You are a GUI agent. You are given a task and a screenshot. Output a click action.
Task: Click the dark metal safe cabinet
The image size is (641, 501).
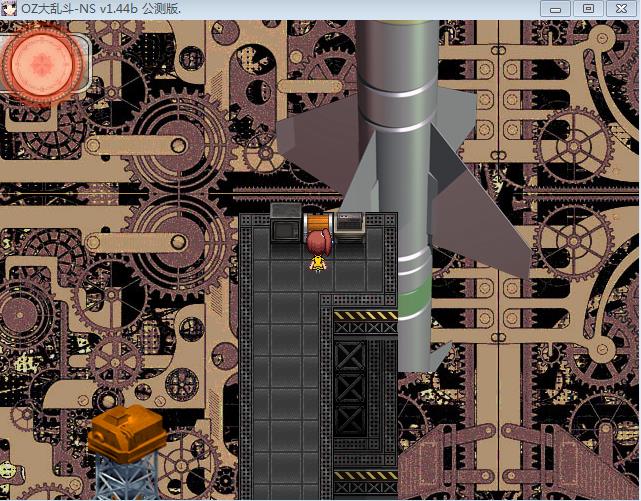pyautogui.click(x=286, y=223)
